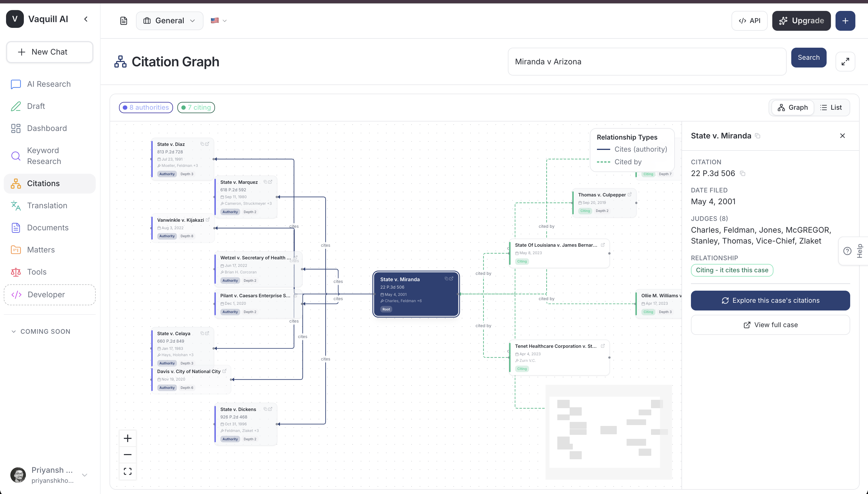Click the fit view icon
The image size is (868, 494).
coord(128,471)
